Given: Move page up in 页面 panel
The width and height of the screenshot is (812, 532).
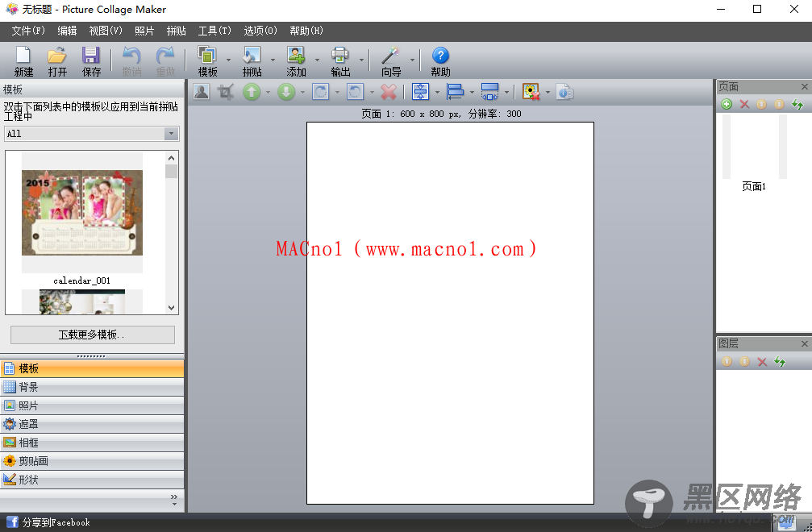Looking at the screenshot, I should [761, 105].
